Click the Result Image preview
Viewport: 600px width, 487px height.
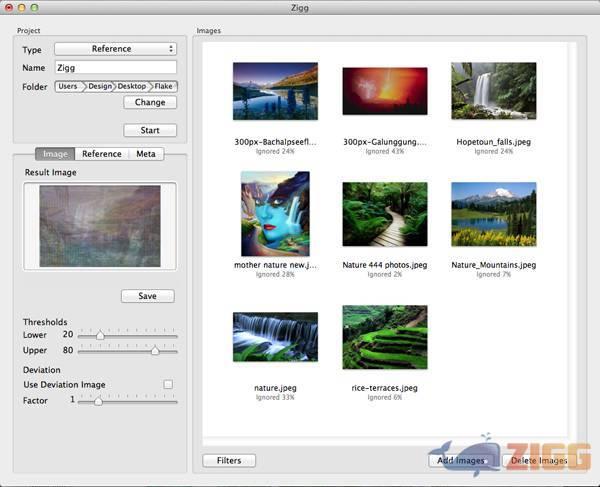pyautogui.click(x=99, y=226)
